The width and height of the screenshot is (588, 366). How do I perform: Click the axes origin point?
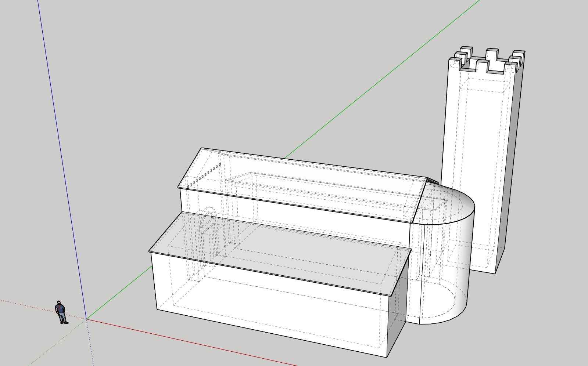[x=86, y=319]
